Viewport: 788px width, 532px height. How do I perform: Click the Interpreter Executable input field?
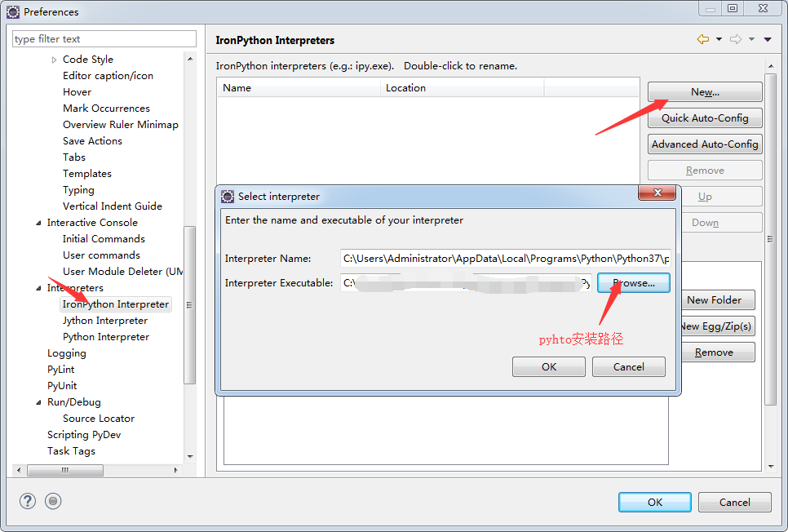point(466,283)
